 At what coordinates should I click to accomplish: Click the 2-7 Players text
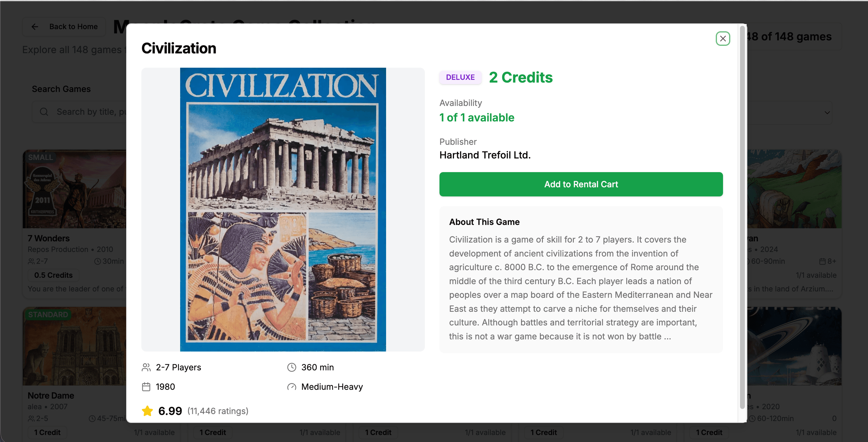click(178, 367)
